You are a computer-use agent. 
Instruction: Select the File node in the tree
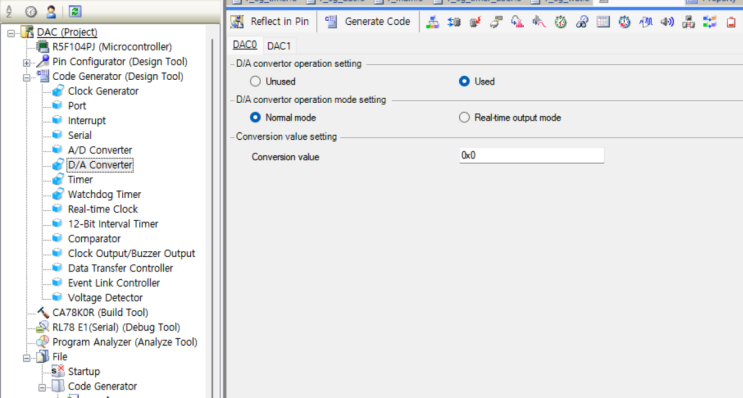pos(60,356)
